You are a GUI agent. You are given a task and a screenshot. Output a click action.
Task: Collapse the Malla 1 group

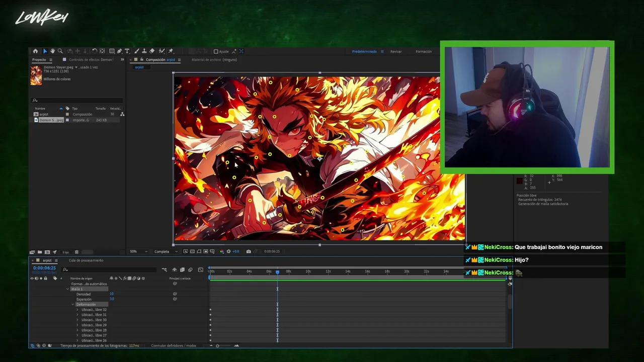68,289
